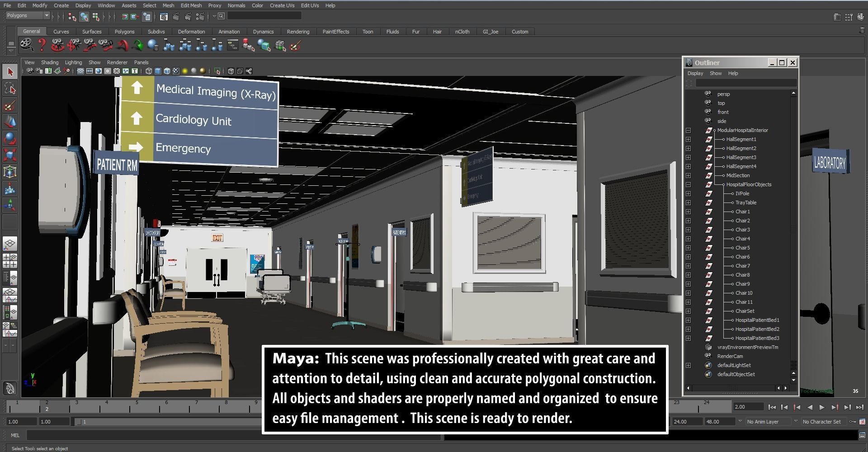Open the Outliner Display menu

(695, 73)
